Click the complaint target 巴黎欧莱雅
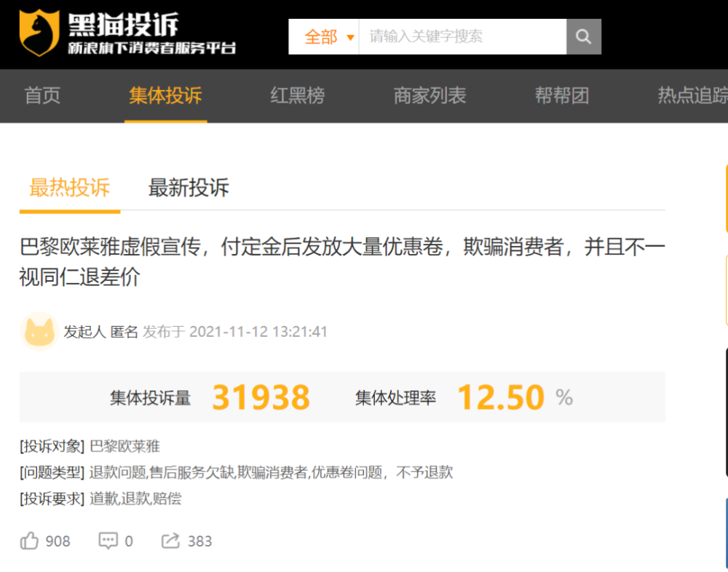 tap(124, 447)
